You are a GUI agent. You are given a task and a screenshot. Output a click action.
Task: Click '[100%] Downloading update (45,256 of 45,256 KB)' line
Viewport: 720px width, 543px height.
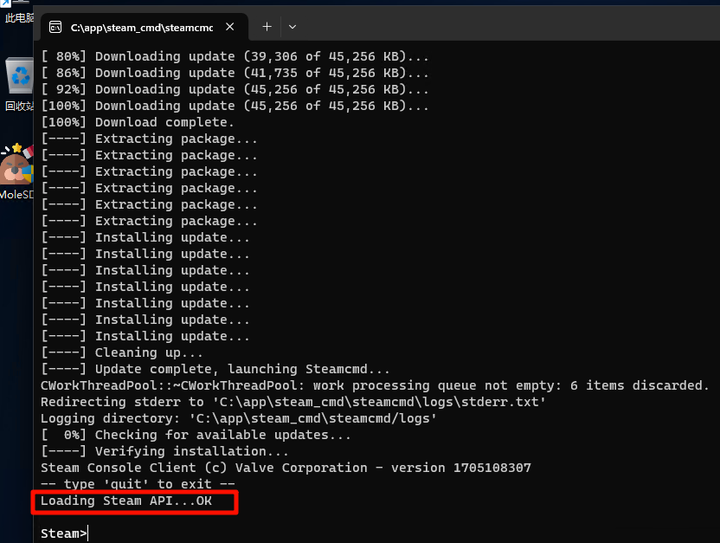[235, 106]
